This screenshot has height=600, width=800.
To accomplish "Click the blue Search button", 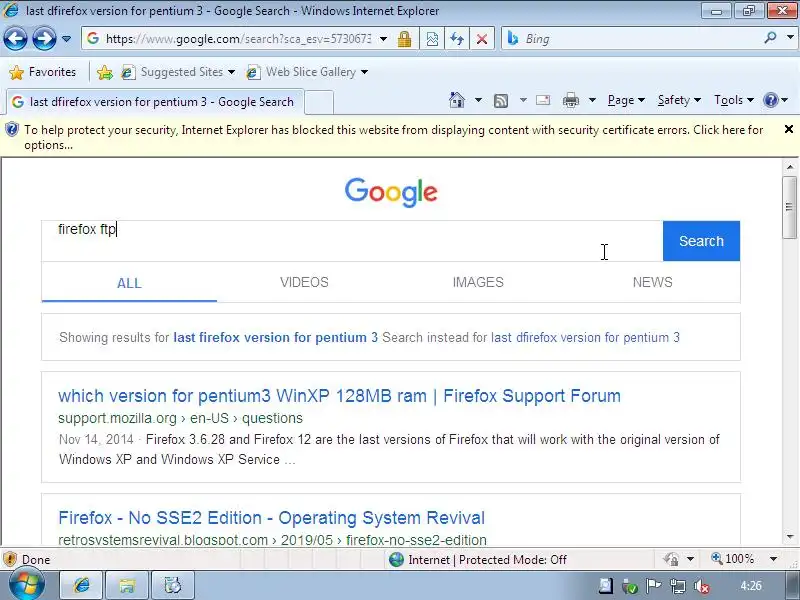I will 701,241.
